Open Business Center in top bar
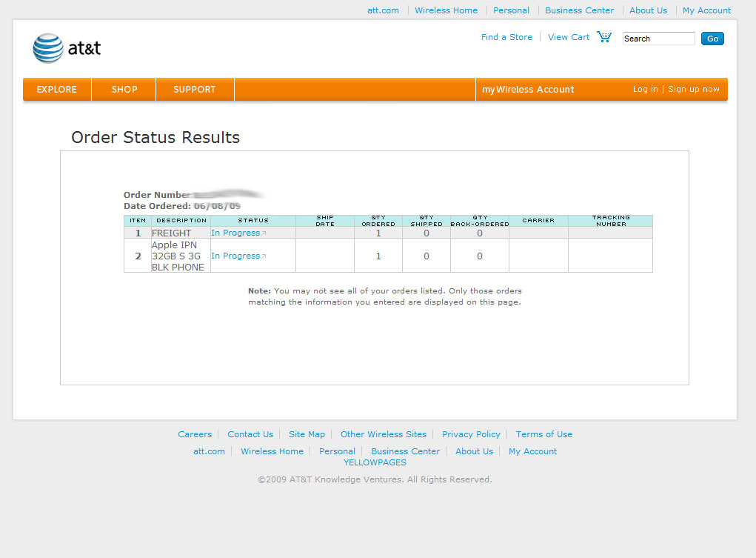This screenshot has width=756, height=558. [x=579, y=10]
